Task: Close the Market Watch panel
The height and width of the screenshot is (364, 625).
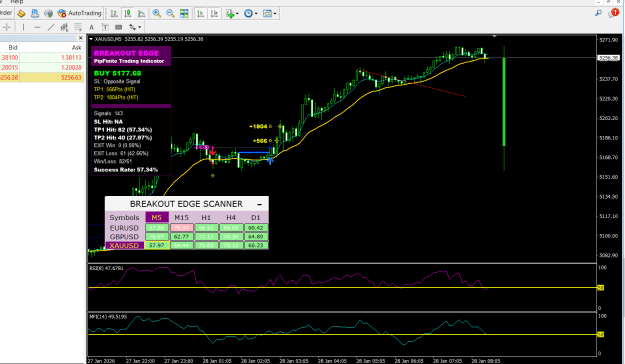Action: 81,38
